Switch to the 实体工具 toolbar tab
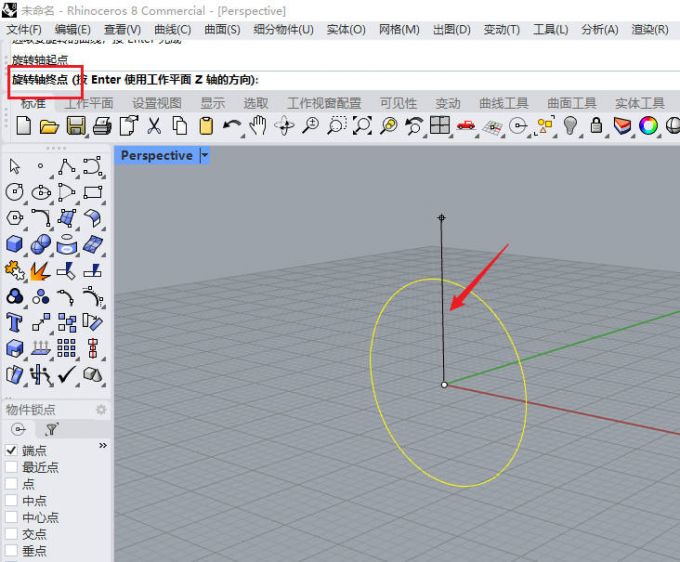Image resolution: width=680 pixels, height=562 pixels. [640, 103]
